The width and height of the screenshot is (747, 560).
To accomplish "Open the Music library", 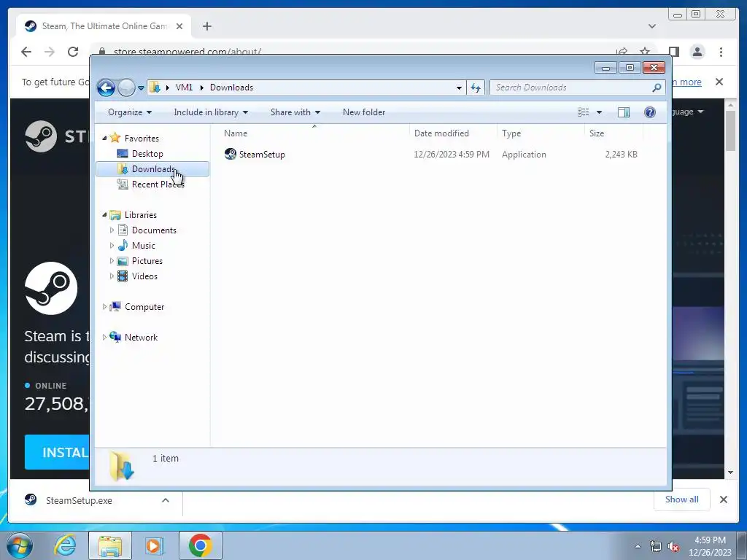I will [144, 246].
